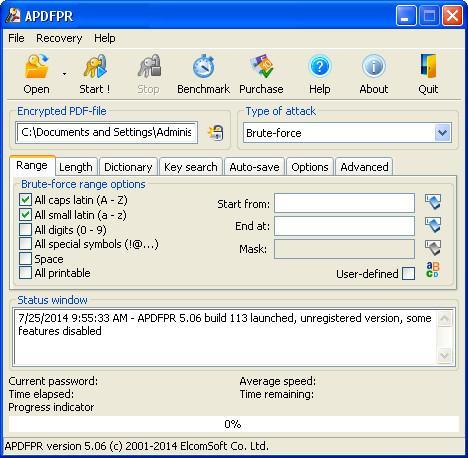Click the Start from clear icon

pos(433,202)
